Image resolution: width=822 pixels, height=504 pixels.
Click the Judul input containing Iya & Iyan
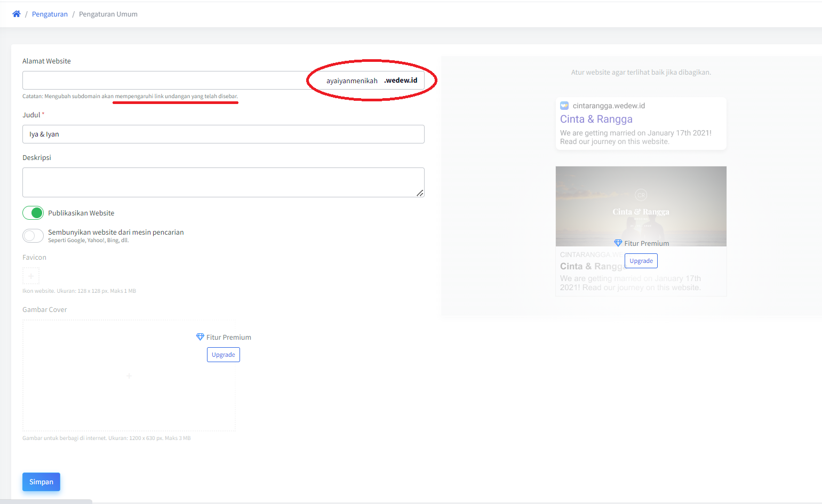pos(224,134)
